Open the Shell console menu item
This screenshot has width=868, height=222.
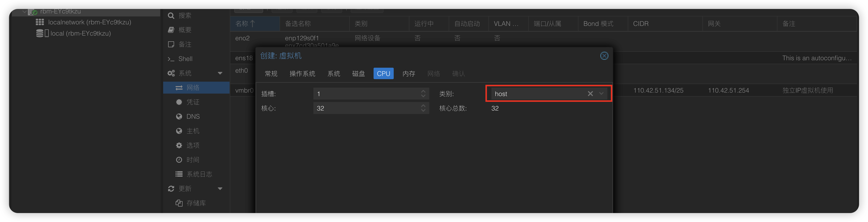(185, 59)
